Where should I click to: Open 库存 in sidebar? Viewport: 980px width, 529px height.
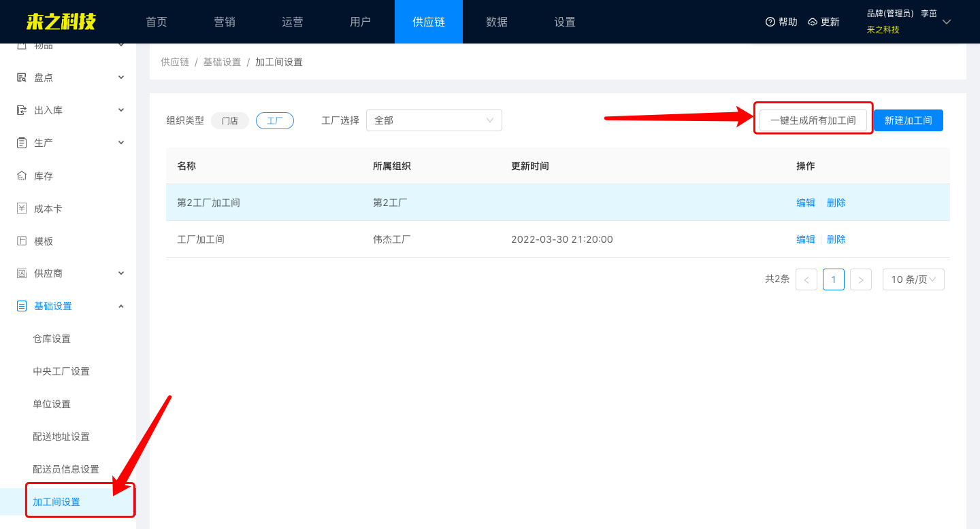pyautogui.click(x=44, y=176)
